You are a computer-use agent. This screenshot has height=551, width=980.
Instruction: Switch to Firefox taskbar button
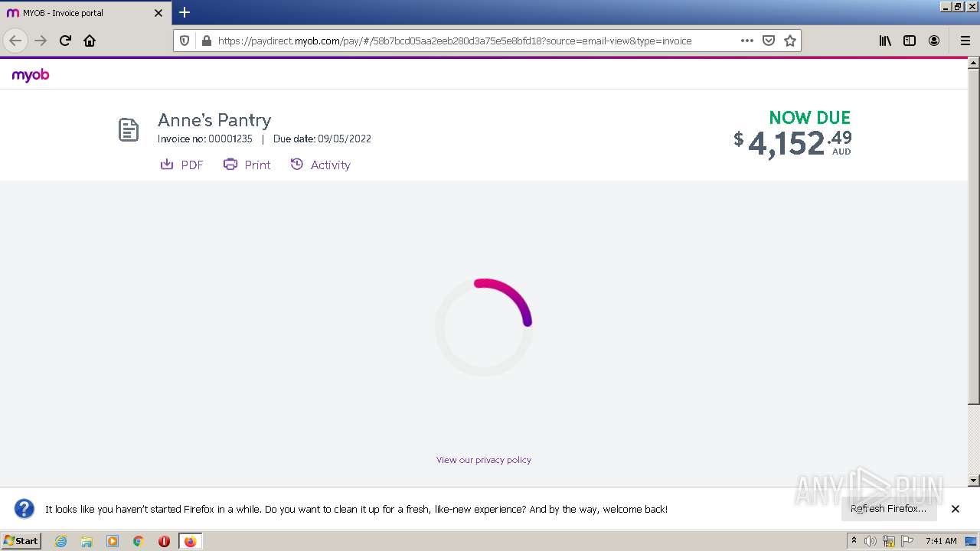tap(190, 541)
